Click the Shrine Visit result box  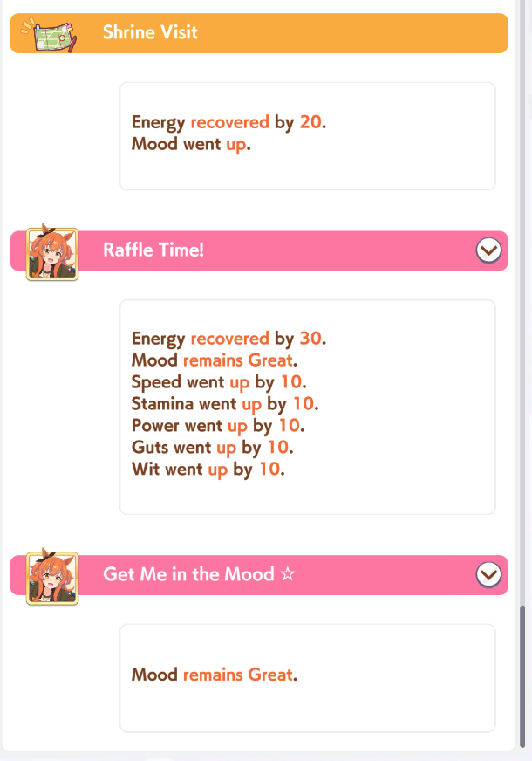(x=308, y=136)
